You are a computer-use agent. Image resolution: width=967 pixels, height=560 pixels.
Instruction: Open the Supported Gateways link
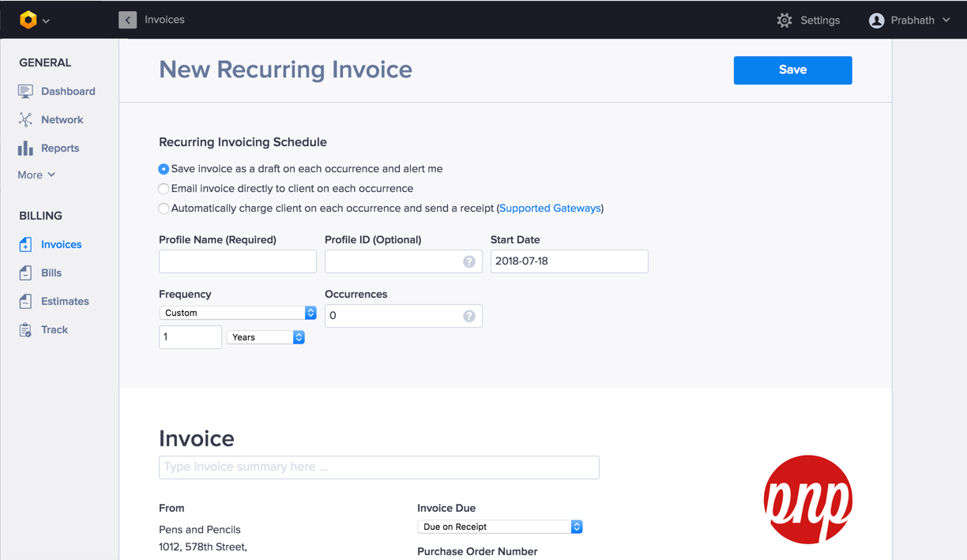[550, 209]
